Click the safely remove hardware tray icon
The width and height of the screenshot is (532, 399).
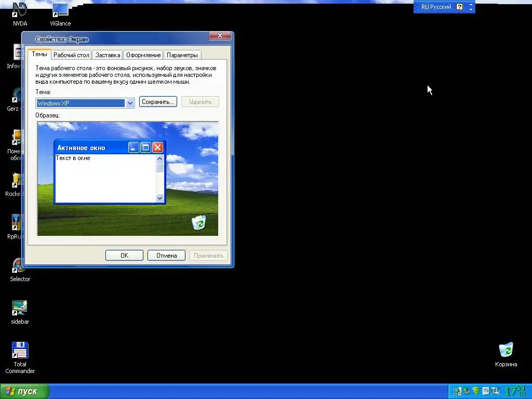tap(467, 392)
